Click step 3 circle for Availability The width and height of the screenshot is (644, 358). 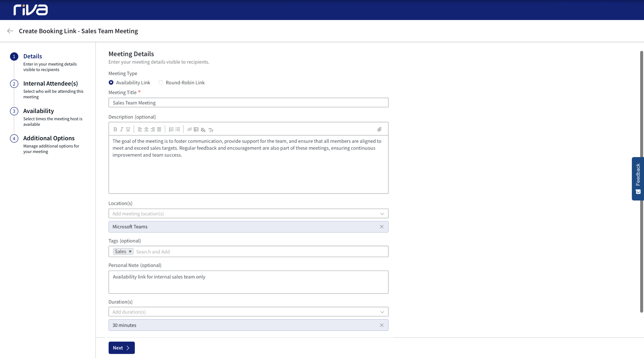[14, 111]
